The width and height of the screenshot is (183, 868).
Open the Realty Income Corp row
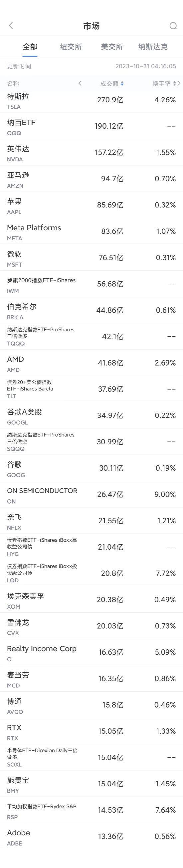tap(91, 652)
